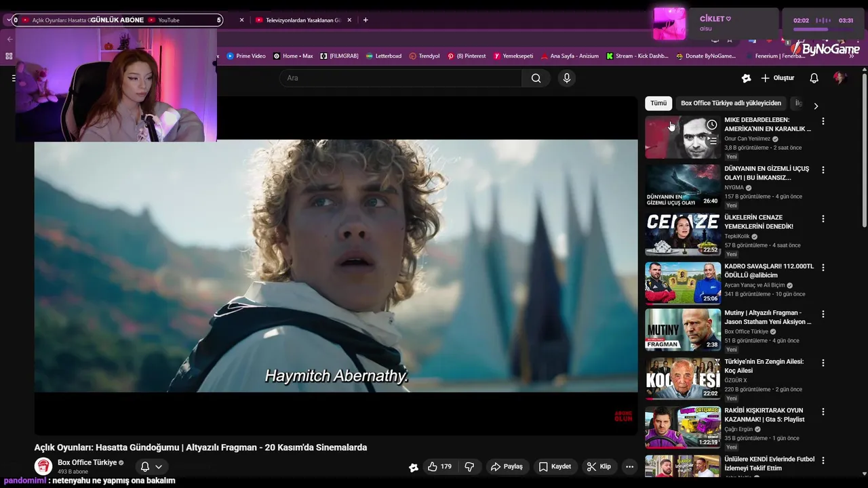Click ÖZGÜR X channel name
The width and height of the screenshot is (868, 488).
[735, 380]
